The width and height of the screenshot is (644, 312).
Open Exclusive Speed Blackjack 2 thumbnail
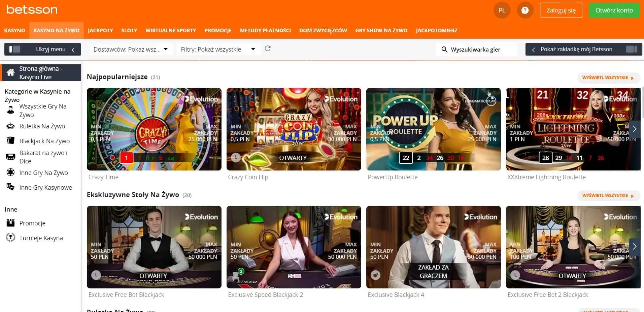coord(294,247)
